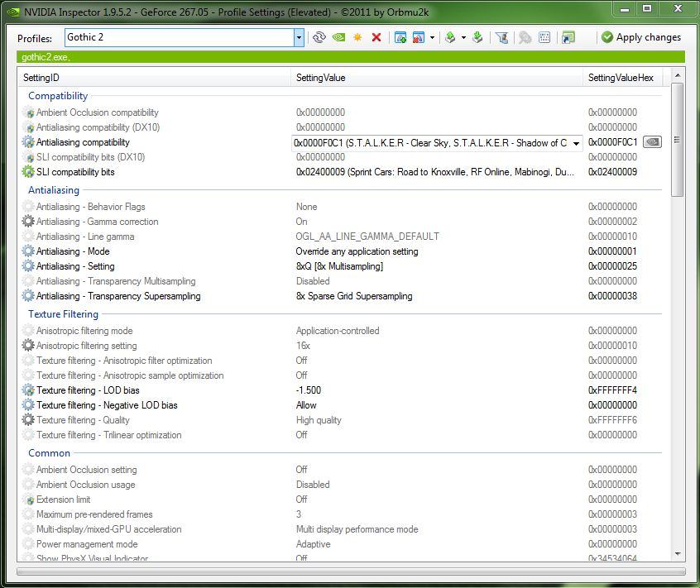The width and height of the screenshot is (700, 588).
Task: Open remove application dropdown arrow
Action: (432, 37)
